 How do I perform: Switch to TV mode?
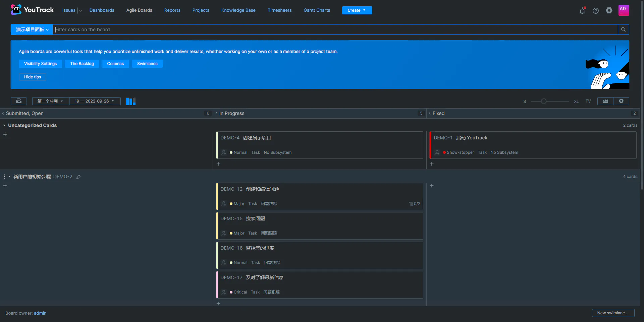click(x=588, y=101)
